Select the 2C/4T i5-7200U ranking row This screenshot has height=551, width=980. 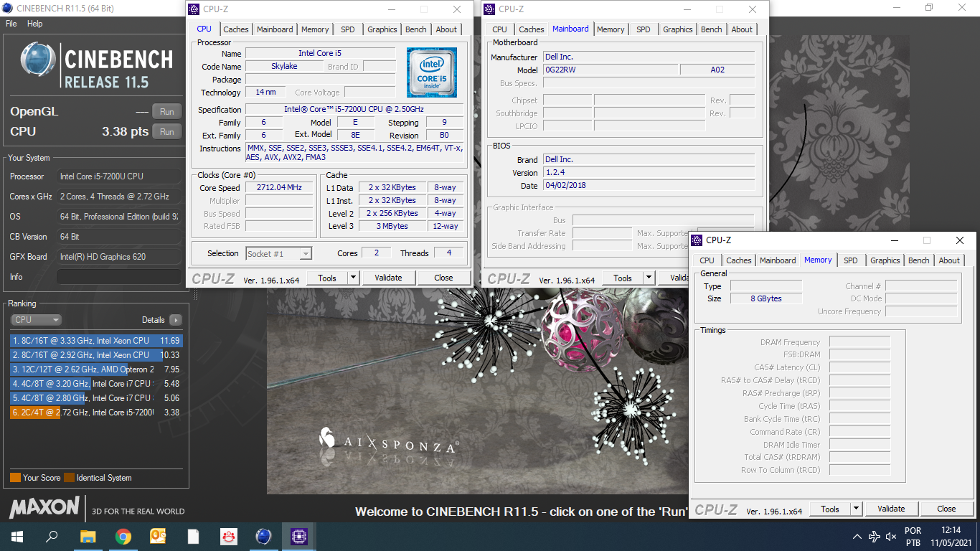coord(96,413)
